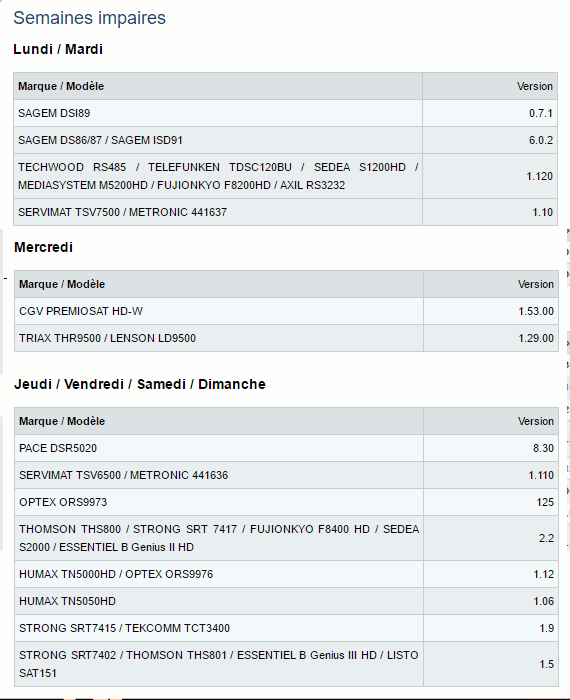This screenshot has width=570, height=700.
Task: Click the HUMAX TN5050HD row
Action: [x=286, y=601]
